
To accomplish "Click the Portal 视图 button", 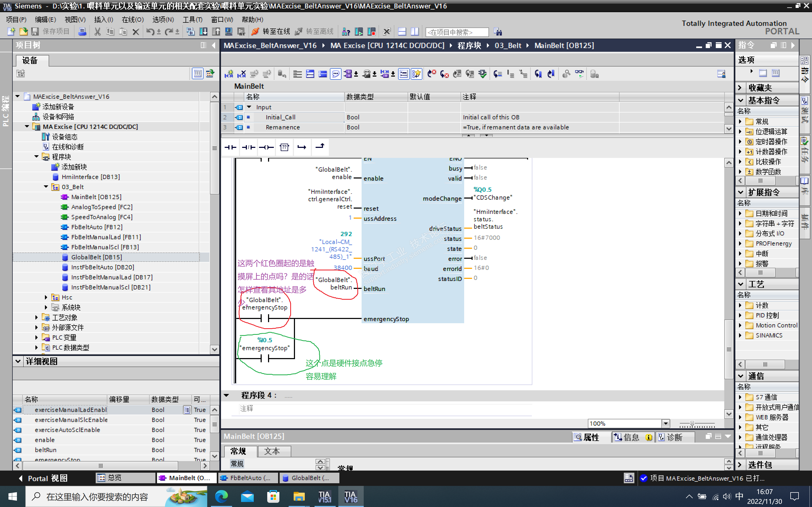I will (43, 478).
